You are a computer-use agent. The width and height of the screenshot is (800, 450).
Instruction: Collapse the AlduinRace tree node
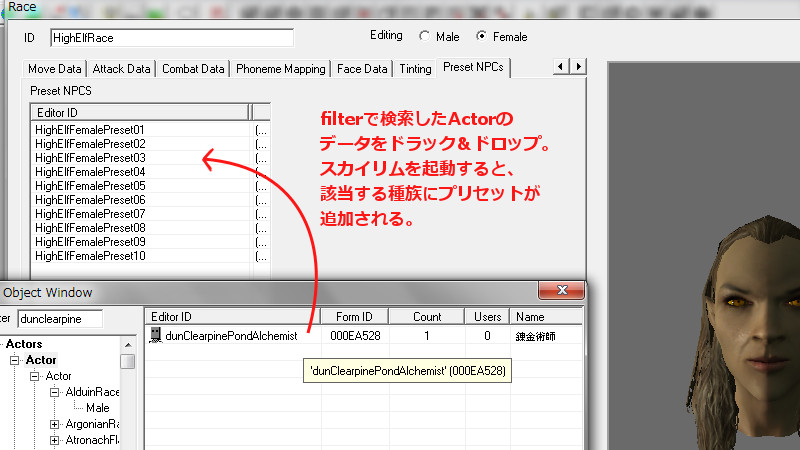(55, 392)
